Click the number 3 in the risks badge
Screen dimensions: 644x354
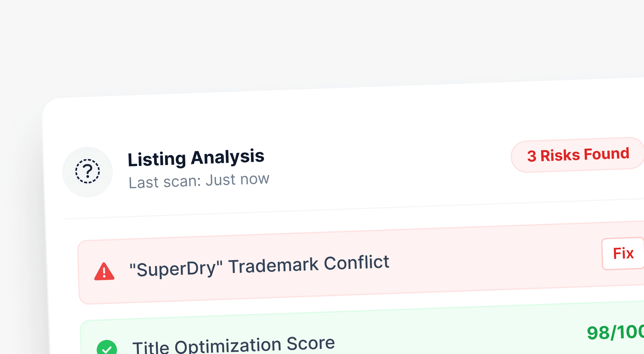[x=532, y=156]
